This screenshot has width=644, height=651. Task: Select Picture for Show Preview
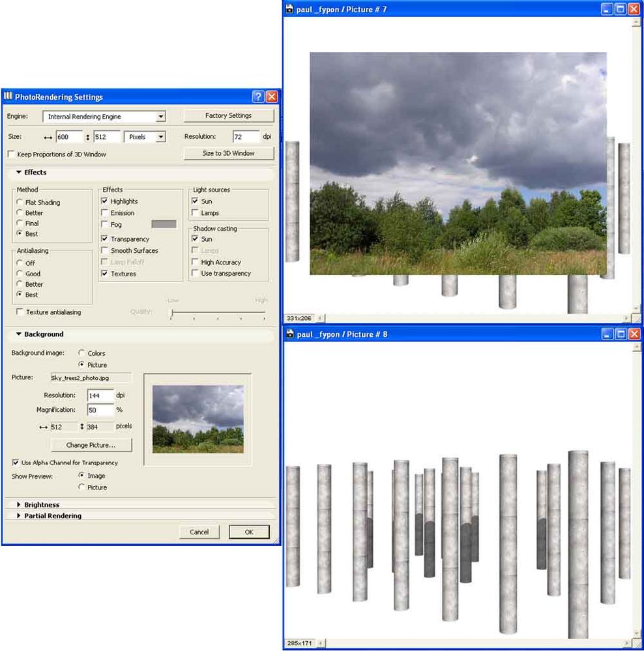(81, 487)
